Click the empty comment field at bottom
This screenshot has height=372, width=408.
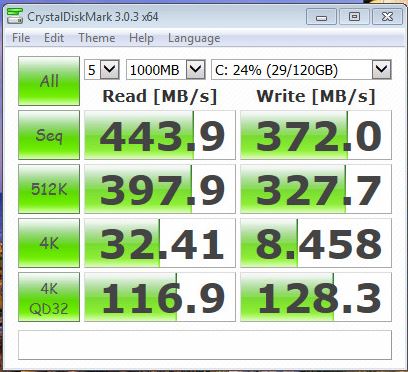pos(205,345)
